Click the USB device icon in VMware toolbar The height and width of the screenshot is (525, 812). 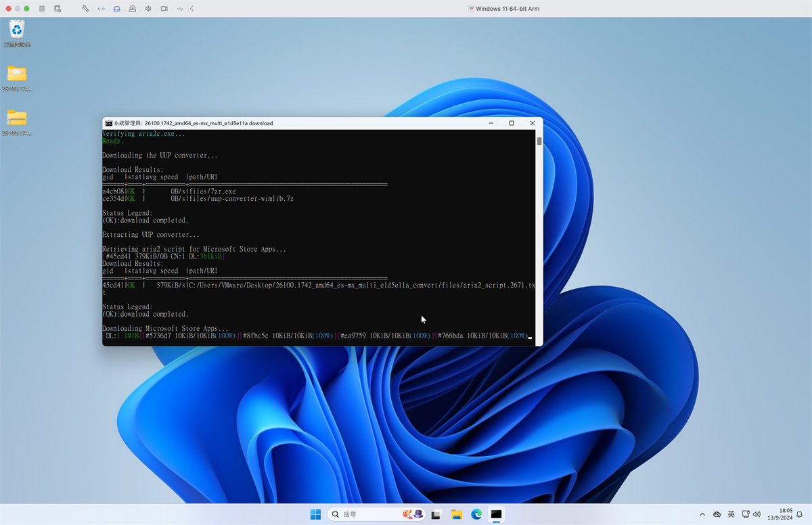[179, 9]
